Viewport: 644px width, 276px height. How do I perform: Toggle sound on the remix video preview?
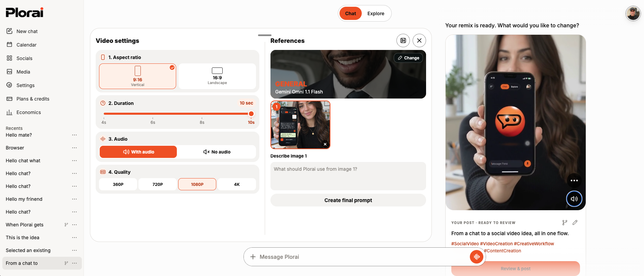coord(574,199)
